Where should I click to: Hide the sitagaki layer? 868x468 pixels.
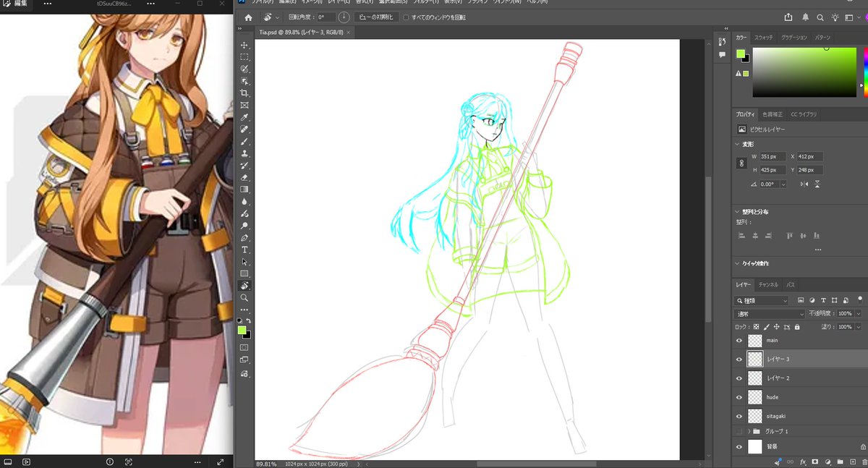coord(739,416)
